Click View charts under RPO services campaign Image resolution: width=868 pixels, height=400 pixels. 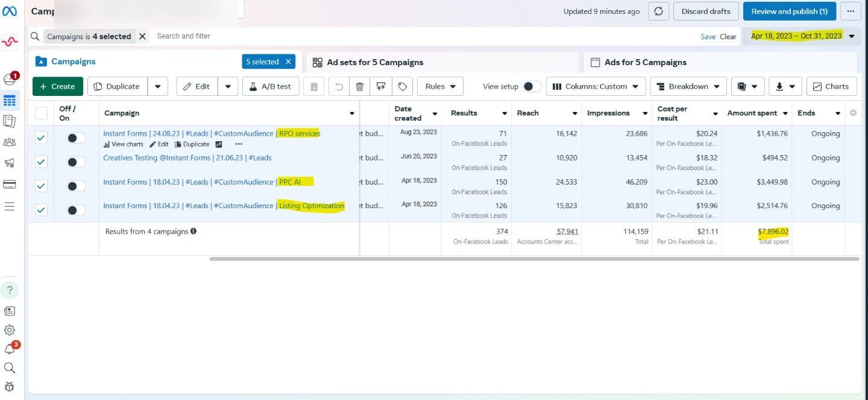pos(124,144)
